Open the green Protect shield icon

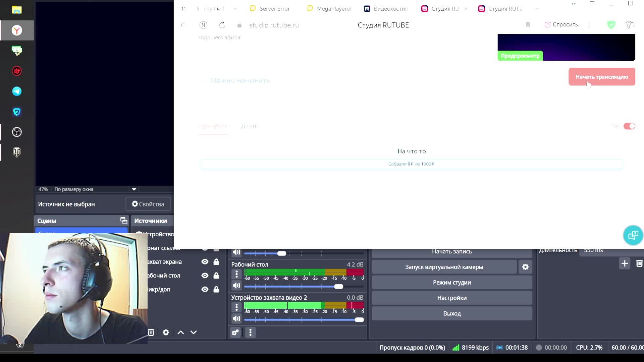tap(611, 24)
